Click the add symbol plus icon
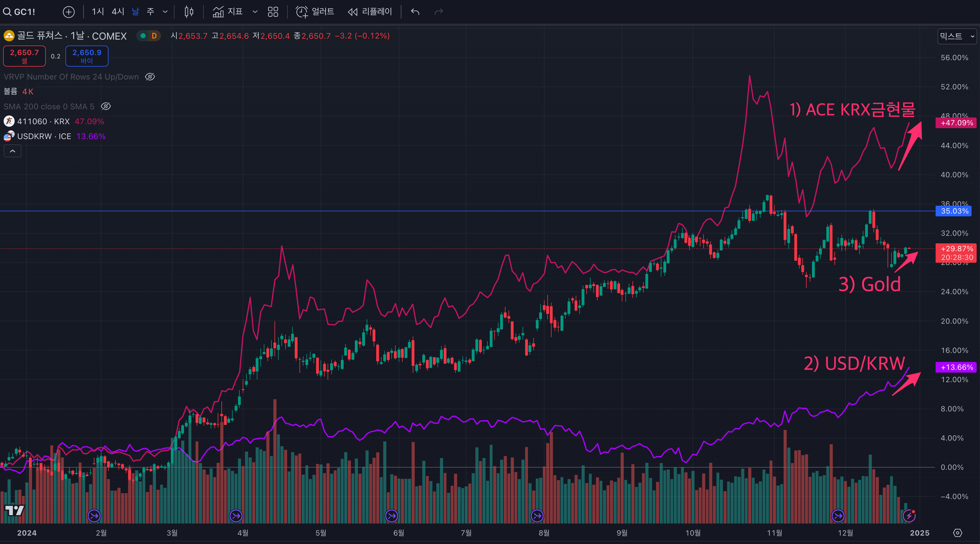The height and width of the screenshot is (544, 980). (x=69, y=12)
